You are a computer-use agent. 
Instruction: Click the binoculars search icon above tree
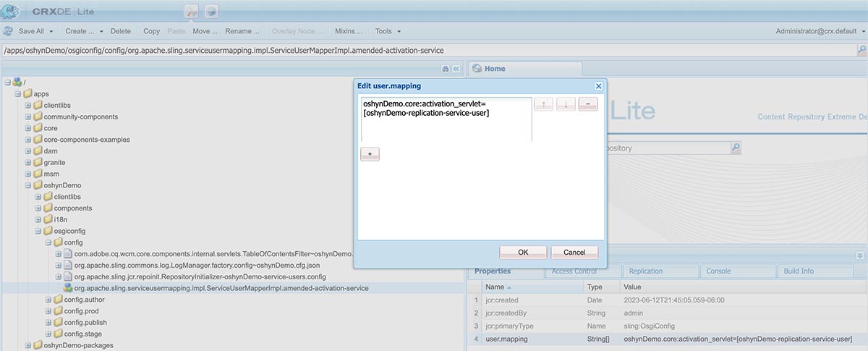(x=446, y=69)
